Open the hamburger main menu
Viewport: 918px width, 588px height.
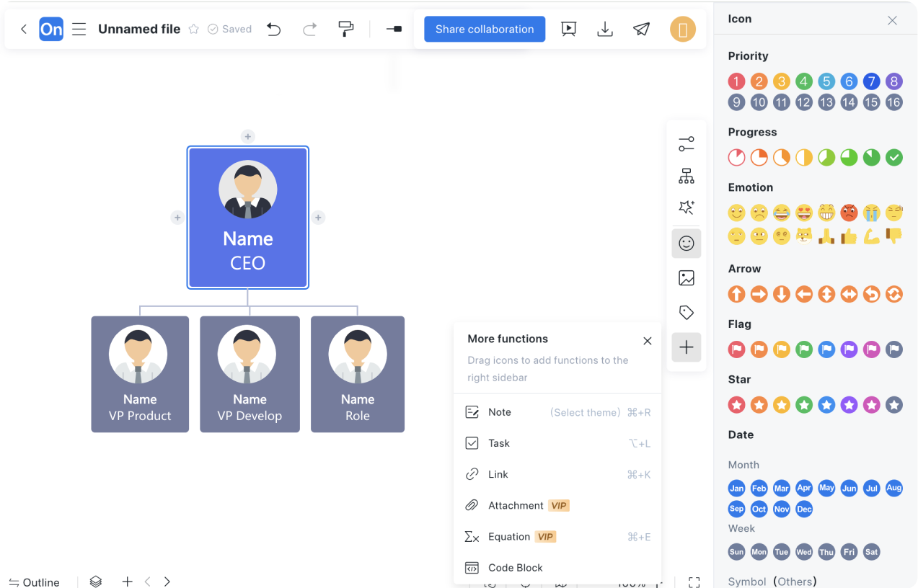point(79,30)
